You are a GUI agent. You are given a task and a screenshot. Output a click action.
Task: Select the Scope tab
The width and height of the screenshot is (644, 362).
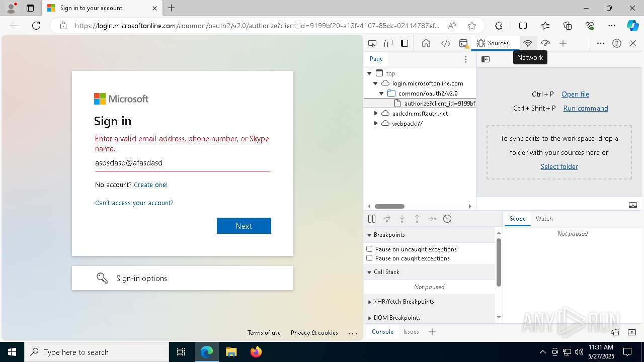(517, 219)
